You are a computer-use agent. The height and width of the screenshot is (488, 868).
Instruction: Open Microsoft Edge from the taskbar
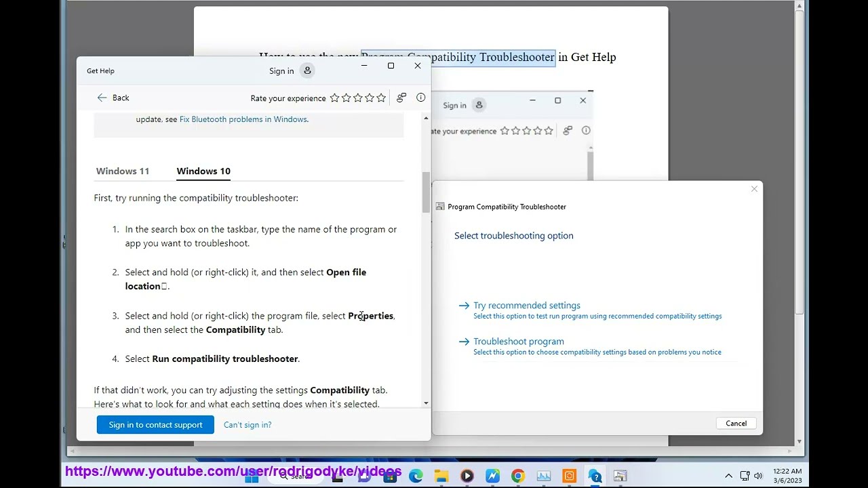(x=416, y=476)
